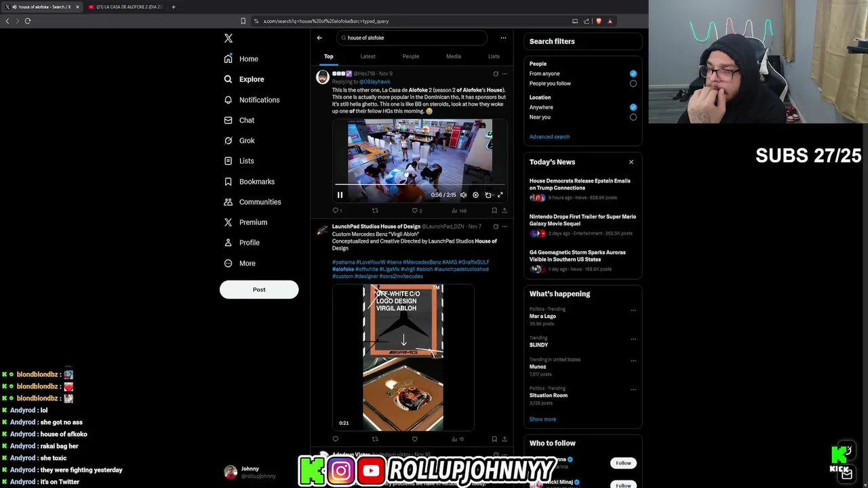868x488 pixels.
Task: Like the Hec718 post
Action: [x=415, y=211]
